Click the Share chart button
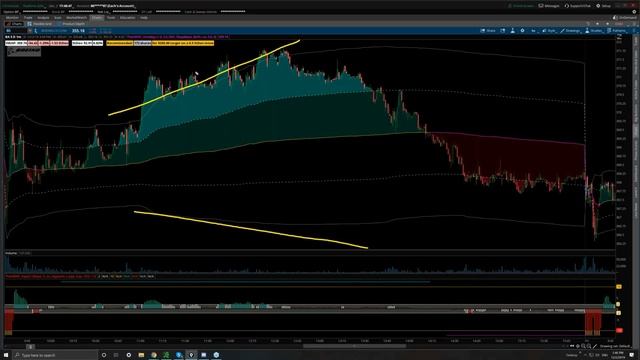The image size is (640, 360). (x=488, y=31)
